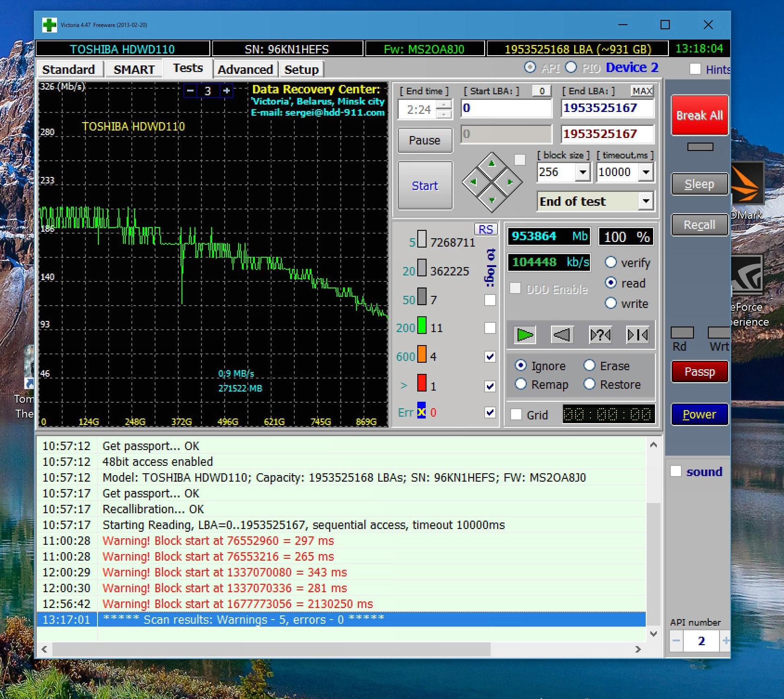Toggle log checkbox for 200 ms blocks
This screenshot has width=784, height=699.
[x=490, y=328]
